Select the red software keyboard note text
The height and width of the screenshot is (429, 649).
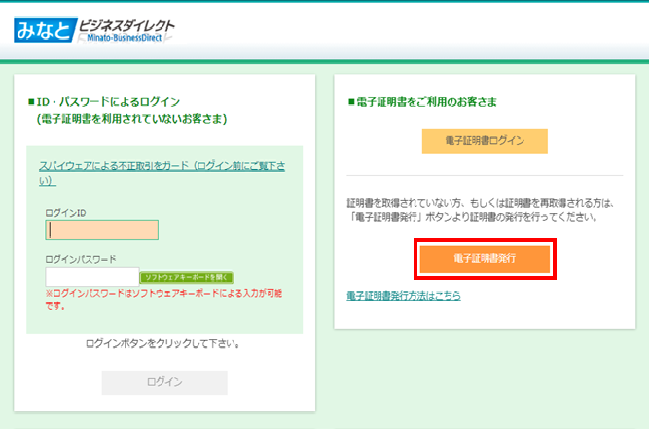[163, 300]
